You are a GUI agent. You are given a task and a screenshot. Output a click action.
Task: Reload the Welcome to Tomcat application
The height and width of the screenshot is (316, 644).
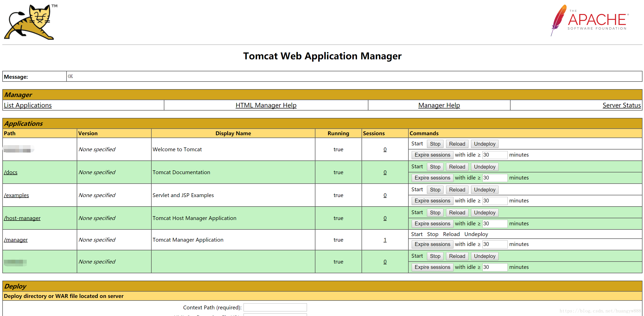click(x=457, y=144)
